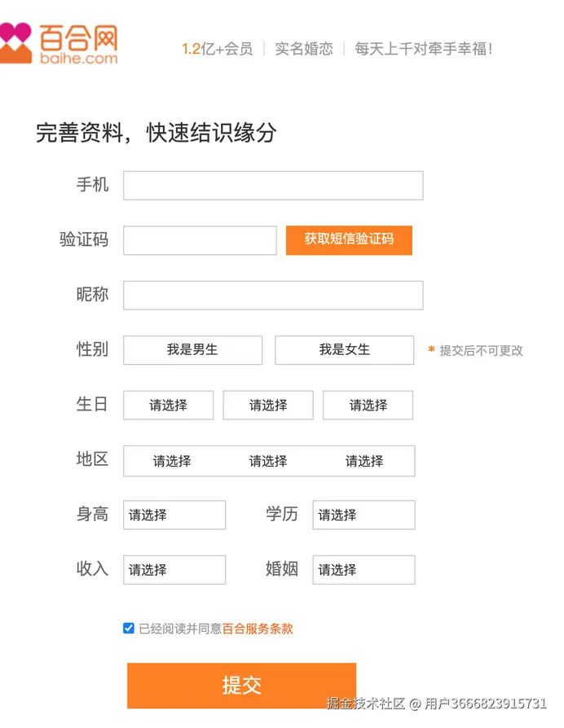Expand the 身高 height dropdown

click(x=174, y=515)
